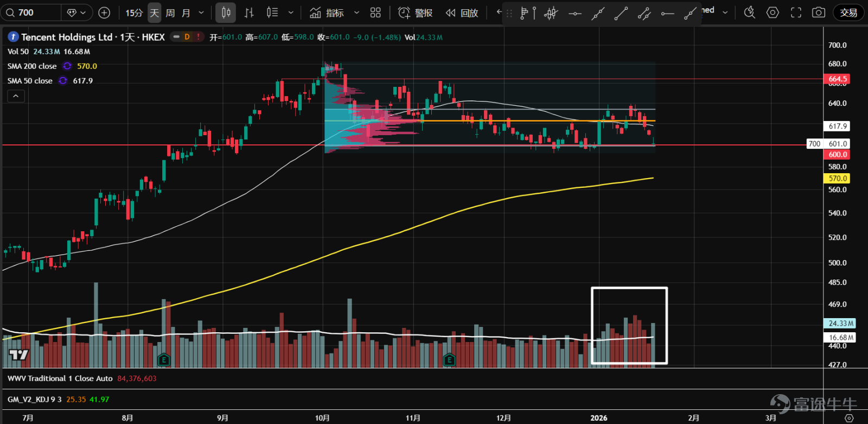Click the Tencent symbol logo icon
Screen dimensions: 868x424
pyautogui.click(x=13, y=37)
